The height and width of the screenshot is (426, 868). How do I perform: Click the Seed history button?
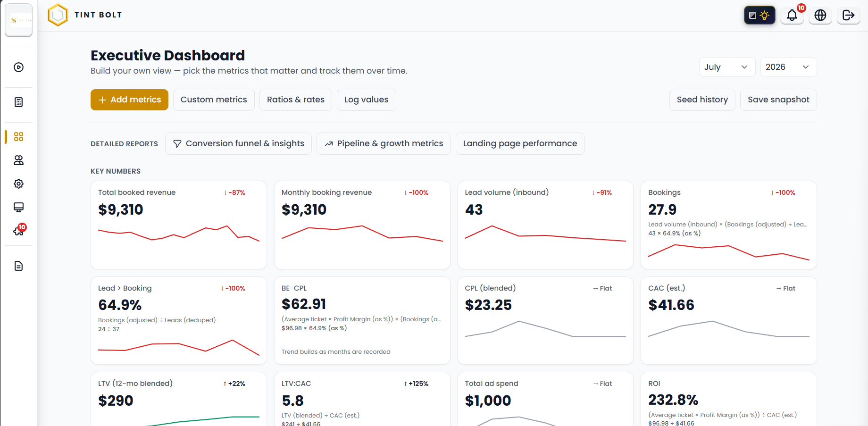pyautogui.click(x=702, y=100)
